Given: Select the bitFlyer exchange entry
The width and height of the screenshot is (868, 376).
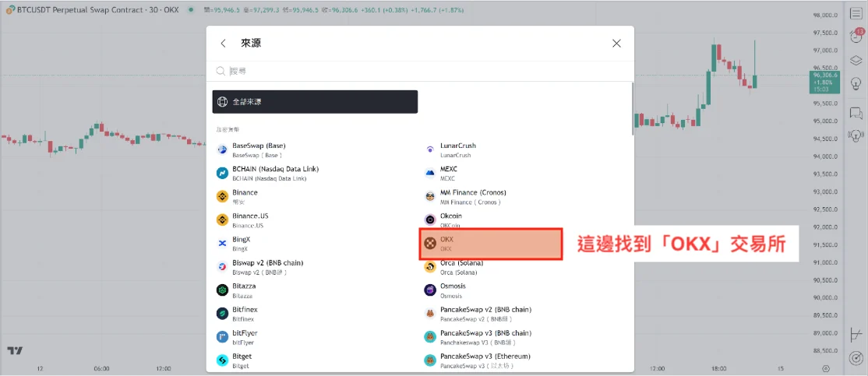Looking at the screenshot, I should pos(315,337).
